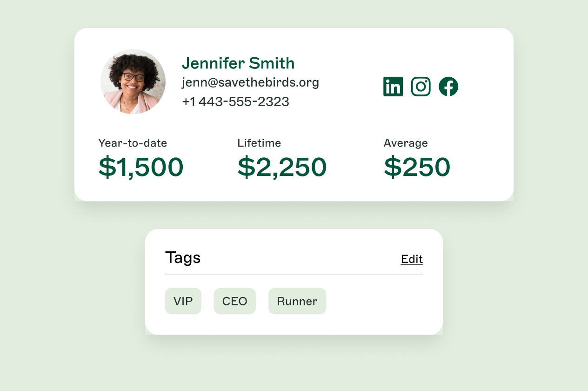Select the VIP tag
Screen dimensions: 588x391
pyautogui.click(x=183, y=301)
